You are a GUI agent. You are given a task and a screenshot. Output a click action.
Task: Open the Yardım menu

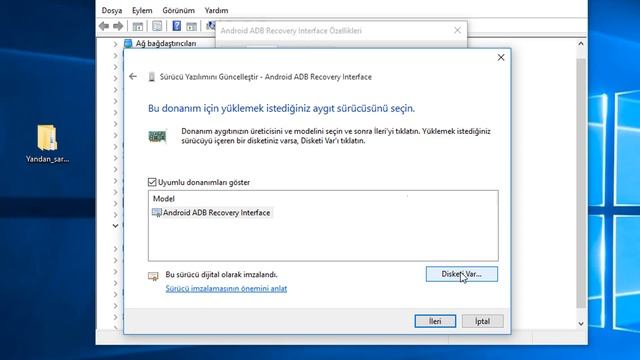[x=216, y=10]
